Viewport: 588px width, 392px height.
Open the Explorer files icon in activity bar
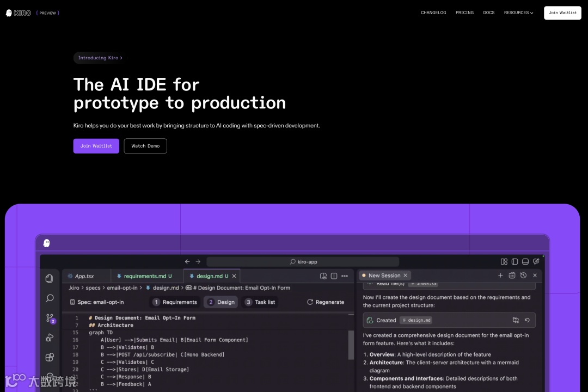(50, 278)
